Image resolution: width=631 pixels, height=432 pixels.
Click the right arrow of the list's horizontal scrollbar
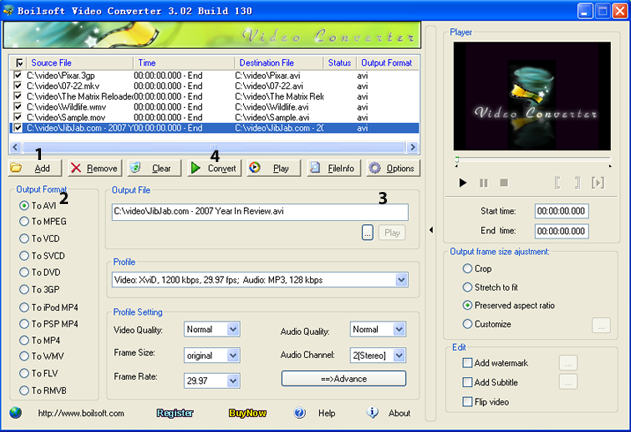pos(412,147)
